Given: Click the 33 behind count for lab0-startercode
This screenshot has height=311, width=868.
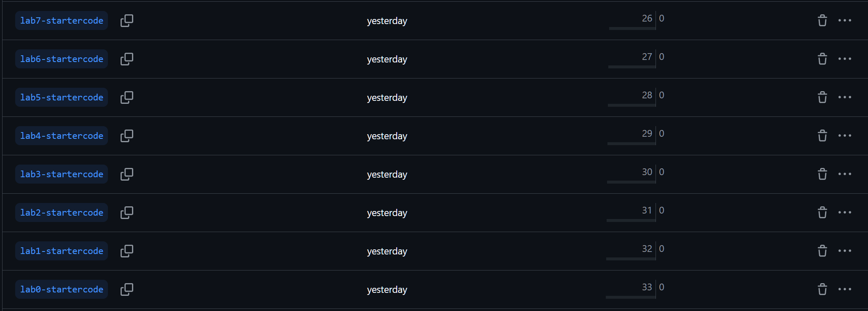Looking at the screenshot, I should [647, 287].
